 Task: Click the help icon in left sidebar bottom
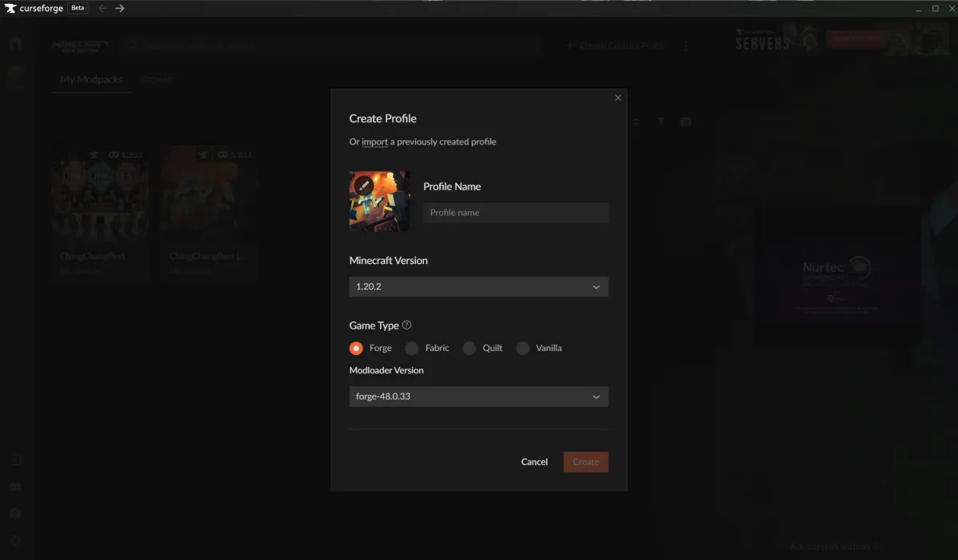15,514
